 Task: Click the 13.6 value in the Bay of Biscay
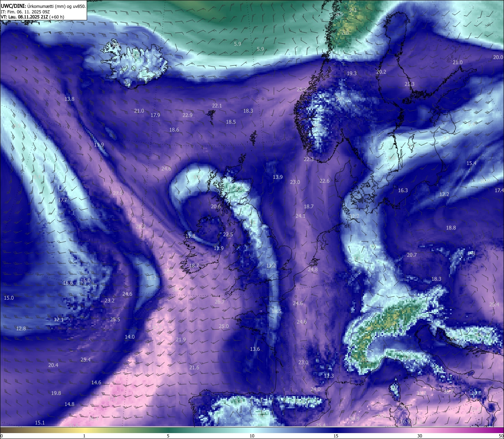pos(255,349)
